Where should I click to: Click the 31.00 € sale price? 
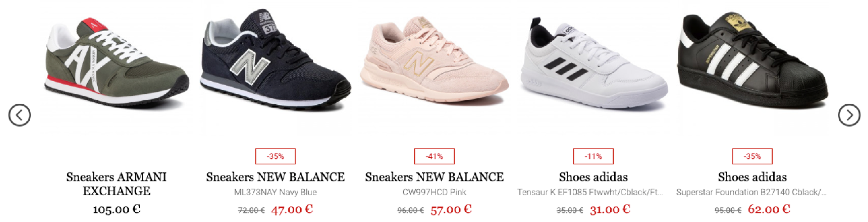click(x=610, y=210)
